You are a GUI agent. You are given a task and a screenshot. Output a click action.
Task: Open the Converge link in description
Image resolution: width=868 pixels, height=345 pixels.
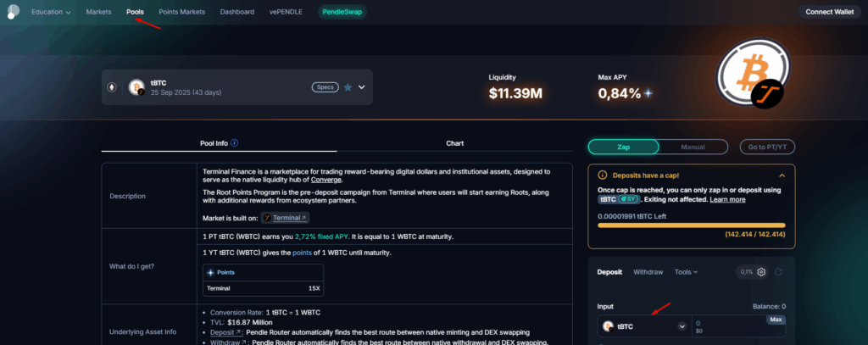click(x=326, y=180)
